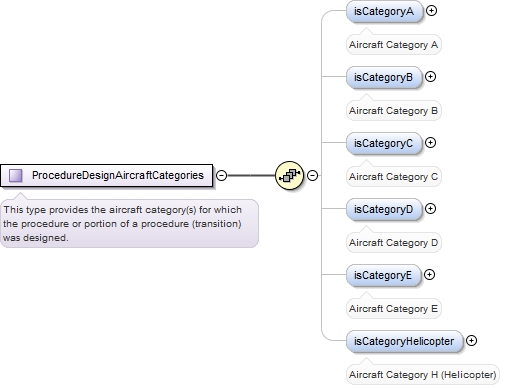Select the isCategoryHelicopter element node

click(x=404, y=341)
